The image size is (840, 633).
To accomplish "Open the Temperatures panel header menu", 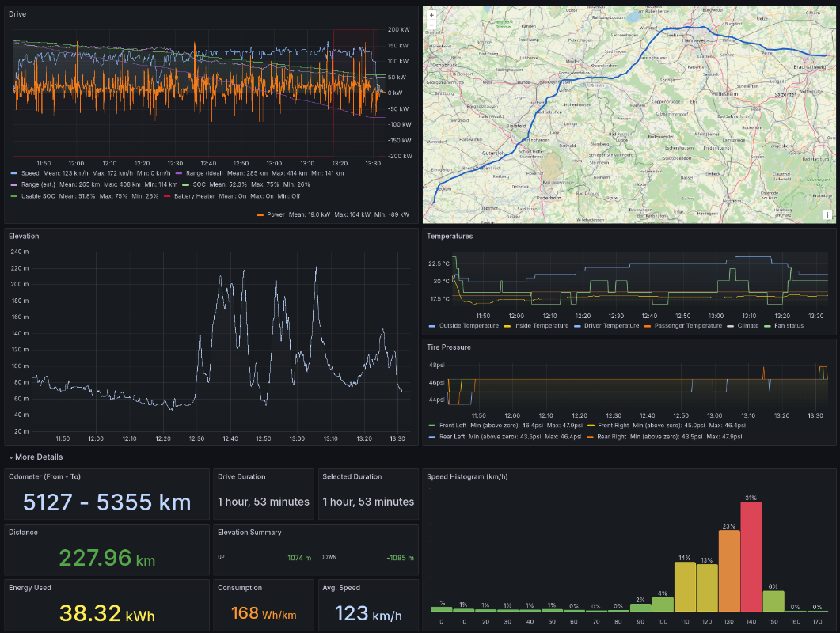I will (450, 236).
